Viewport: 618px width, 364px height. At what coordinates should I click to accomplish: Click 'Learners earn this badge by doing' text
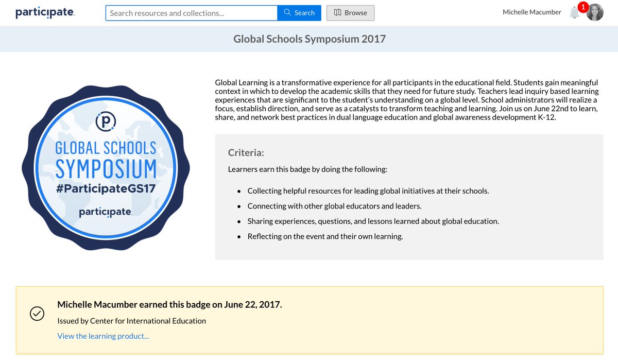coord(307,169)
